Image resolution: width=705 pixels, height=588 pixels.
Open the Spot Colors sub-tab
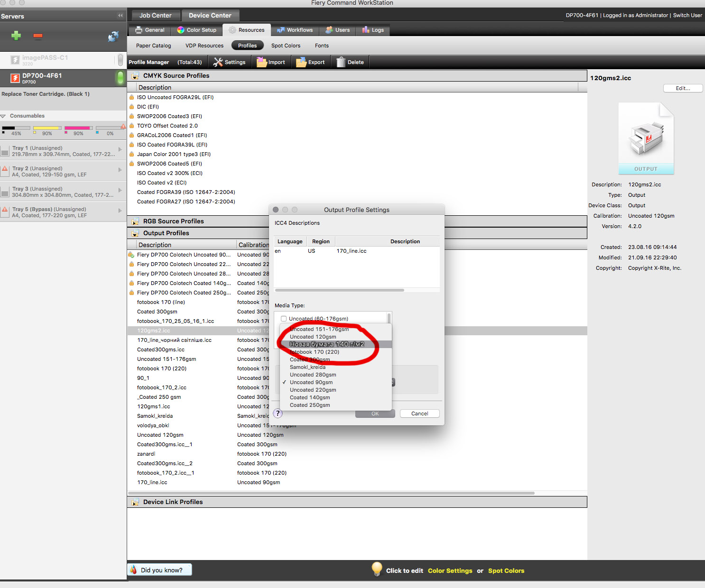click(x=286, y=46)
